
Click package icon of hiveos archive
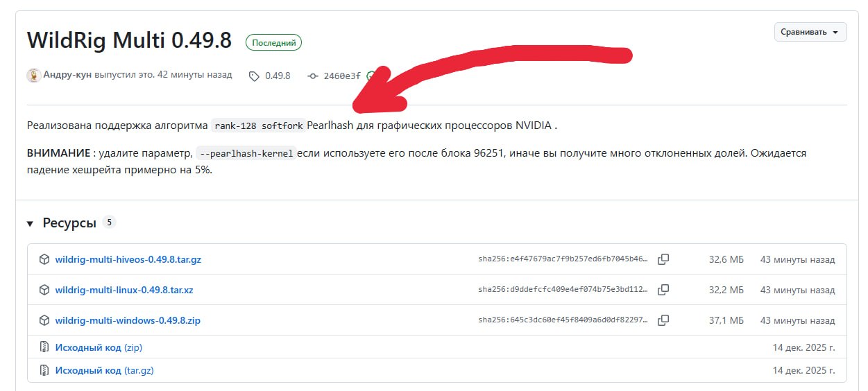(44, 260)
